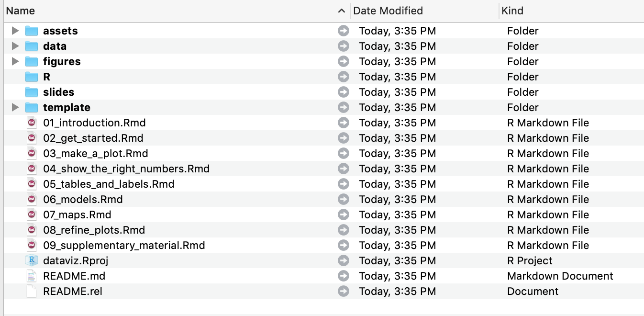Select the 04_show_the_right_numbers.Rmd file
644x316 pixels.
click(126, 169)
